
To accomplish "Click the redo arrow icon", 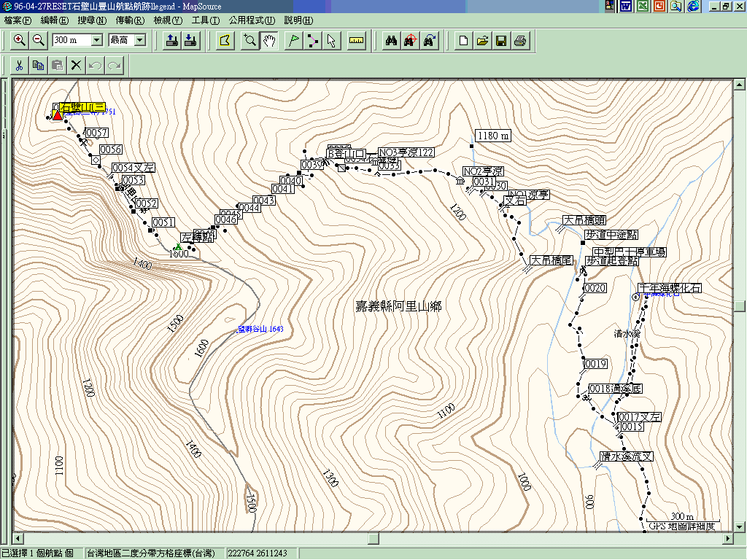I will coord(115,65).
